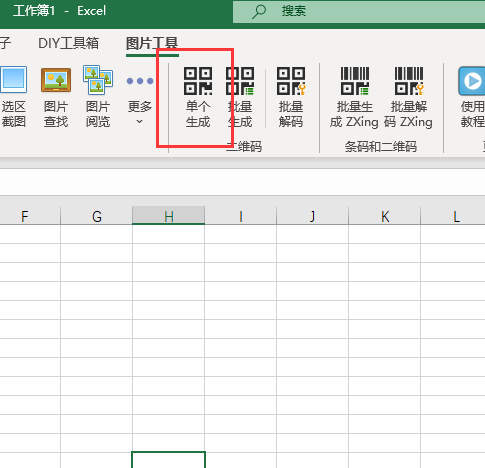
Task: Click 单个生成 QR code generator
Action: (x=198, y=97)
